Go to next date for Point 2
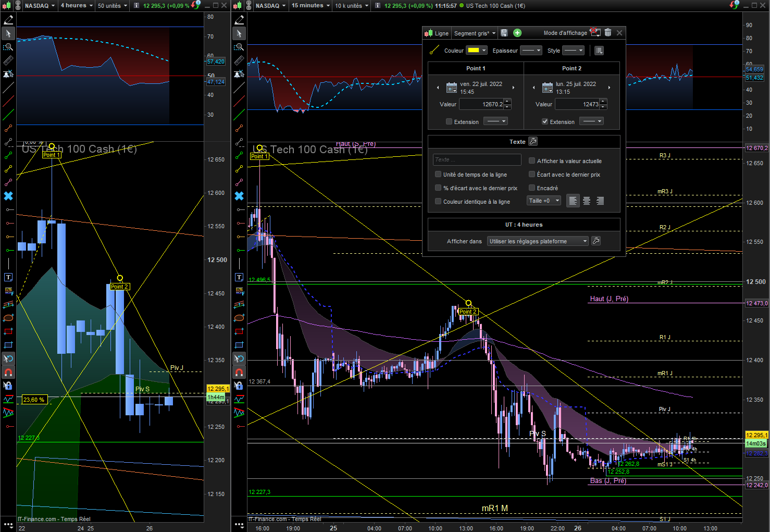The height and width of the screenshot is (532, 770). coord(609,88)
